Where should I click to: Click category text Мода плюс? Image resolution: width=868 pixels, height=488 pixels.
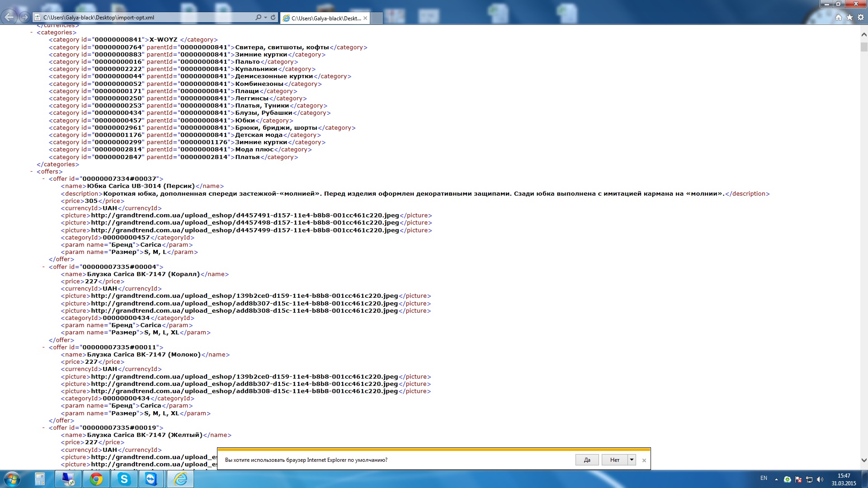(254, 150)
